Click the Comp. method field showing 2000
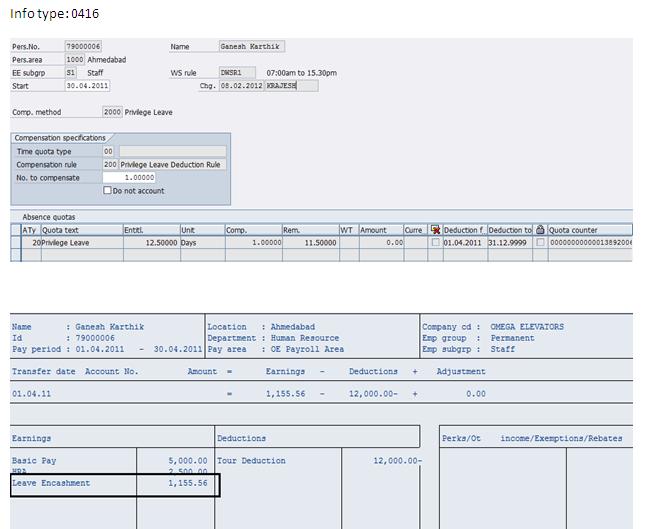Image resolution: width=660 pixels, height=529 pixels. (112, 113)
